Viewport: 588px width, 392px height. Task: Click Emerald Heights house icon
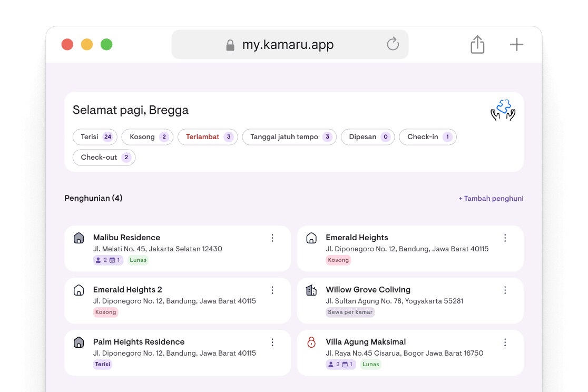pyautogui.click(x=311, y=238)
